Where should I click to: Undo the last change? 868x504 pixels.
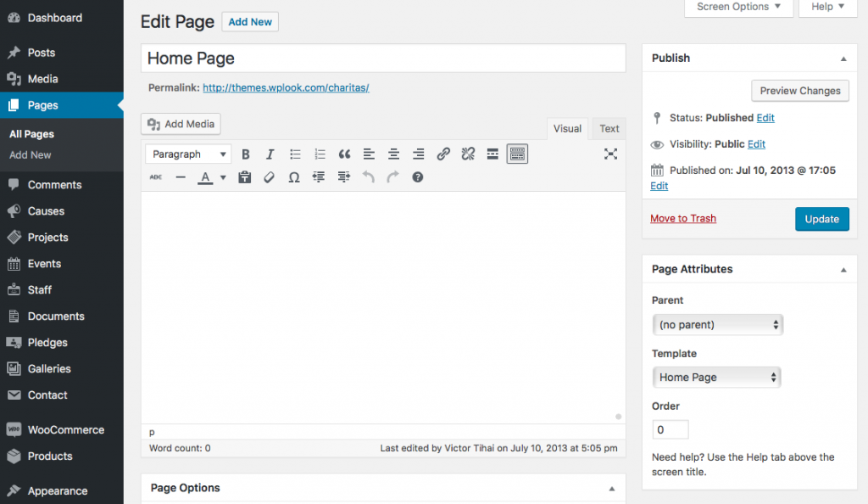(367, 176)
